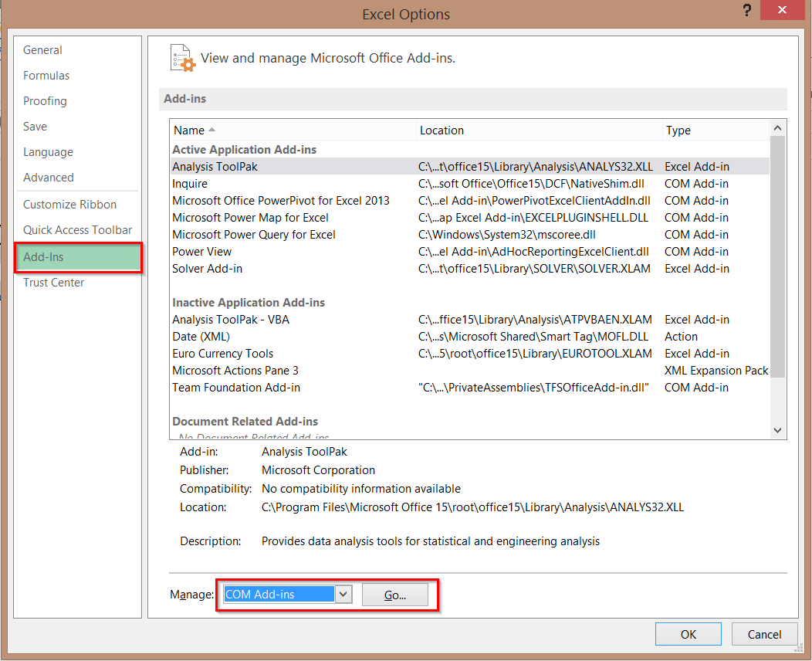
Task: Select Microsoft Power Query for Excel
Action: pyautogui.click(x=253, y=235)
